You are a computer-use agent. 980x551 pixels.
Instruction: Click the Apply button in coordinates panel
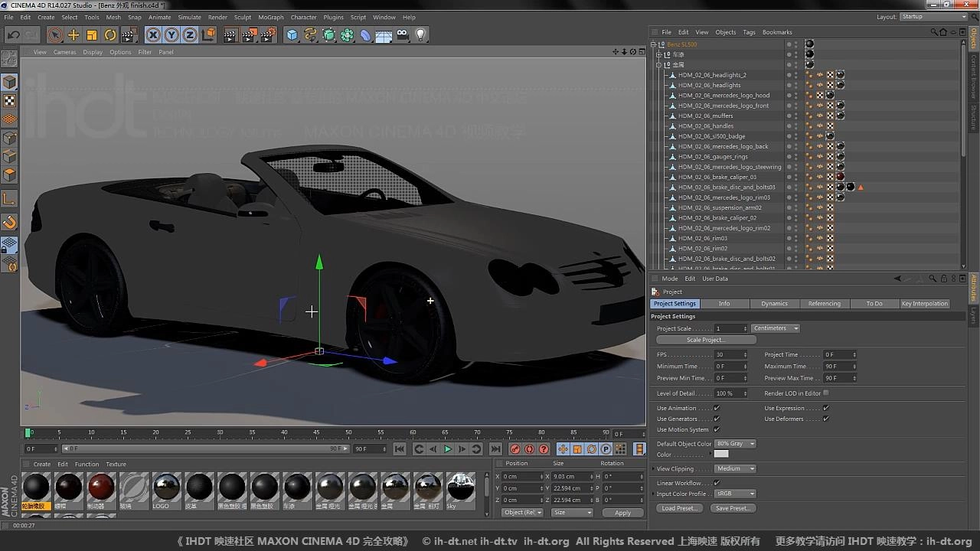(622, 513)
